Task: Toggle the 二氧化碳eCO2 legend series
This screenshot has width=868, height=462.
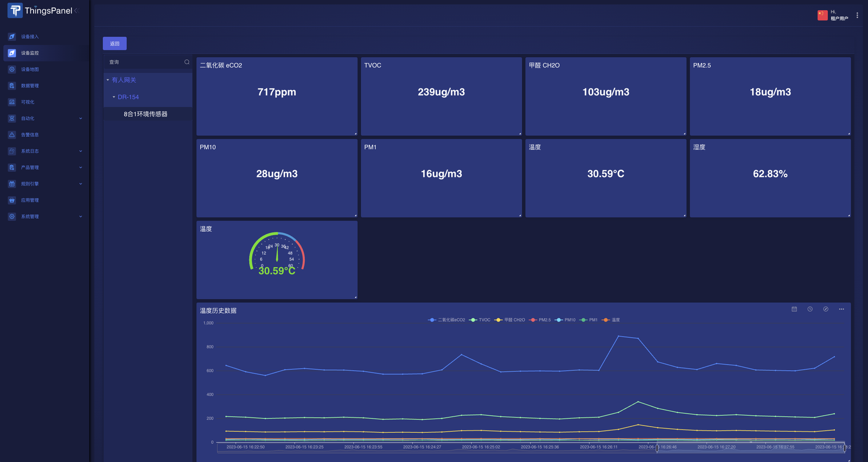Action: click(x=446, y=320)
